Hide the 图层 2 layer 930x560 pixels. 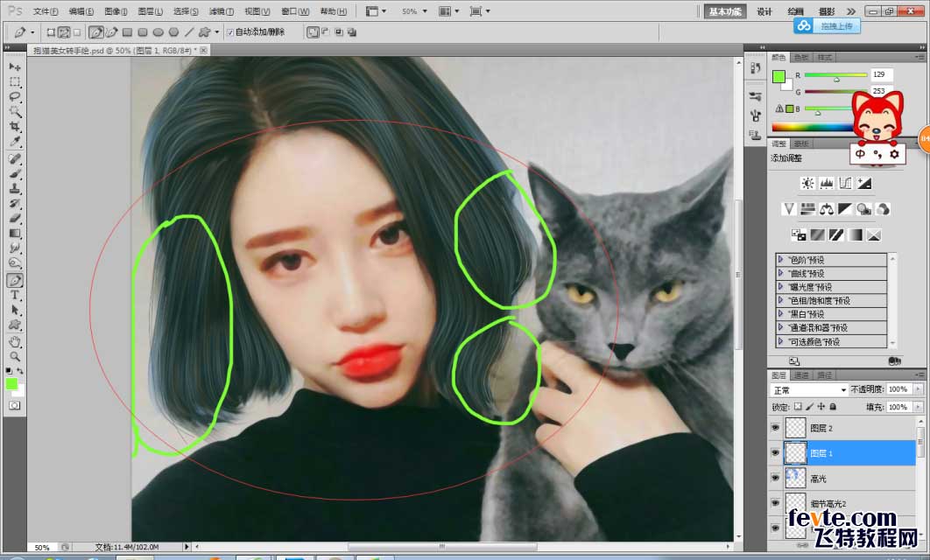[x=776, y=429]
